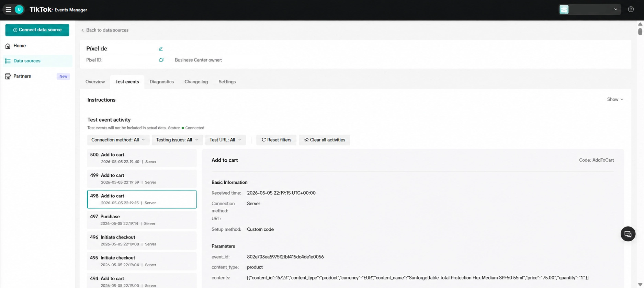The width and height of the screenshot is (644, 288).
Task: Open the chat support bubble
Action: pyautogui.click(x=628, y=234)
